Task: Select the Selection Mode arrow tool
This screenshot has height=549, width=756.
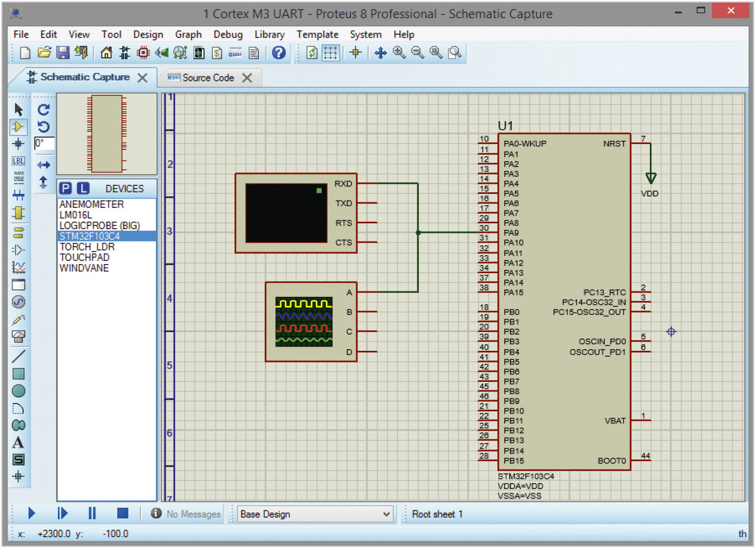Action: coord(19,109)
